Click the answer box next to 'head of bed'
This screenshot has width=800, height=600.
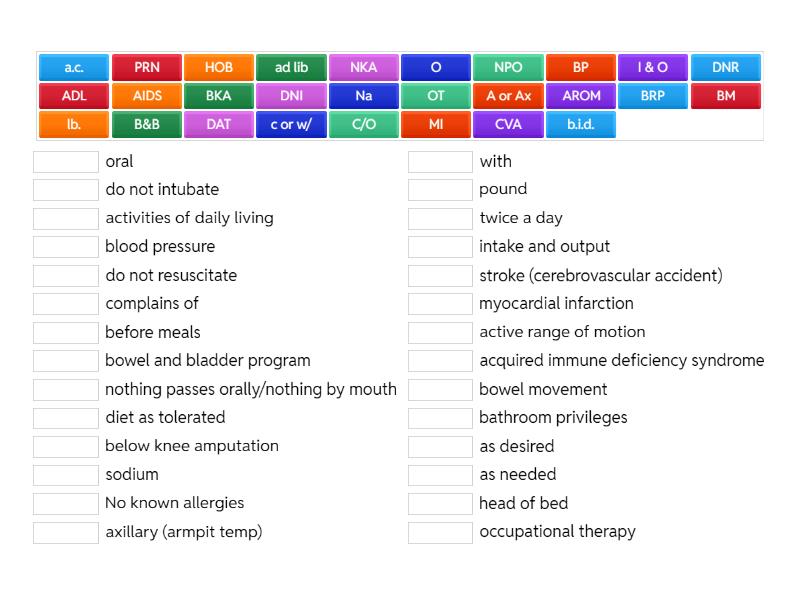438,503
